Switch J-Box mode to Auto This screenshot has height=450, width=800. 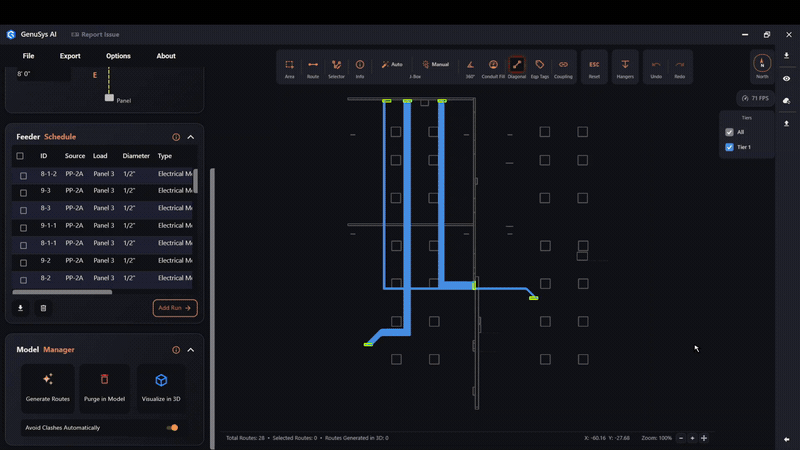point(392,64)
